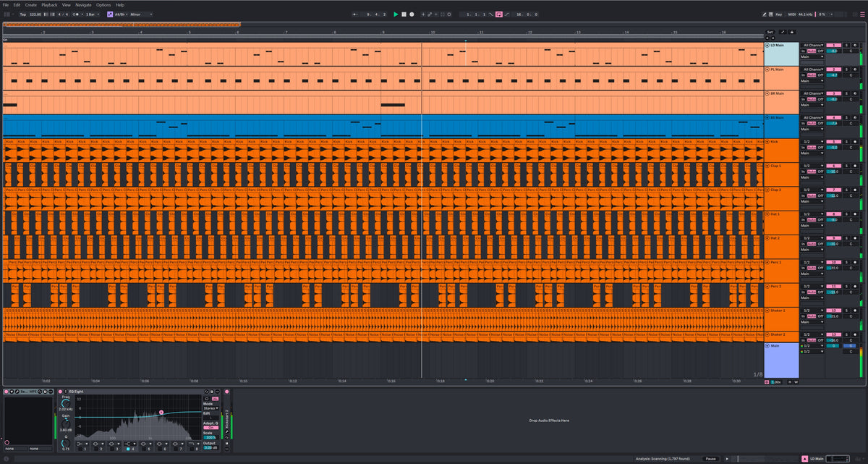Screen dimensions: 868x464
Task: Fold the Kick track
Action: coord(767,142)
